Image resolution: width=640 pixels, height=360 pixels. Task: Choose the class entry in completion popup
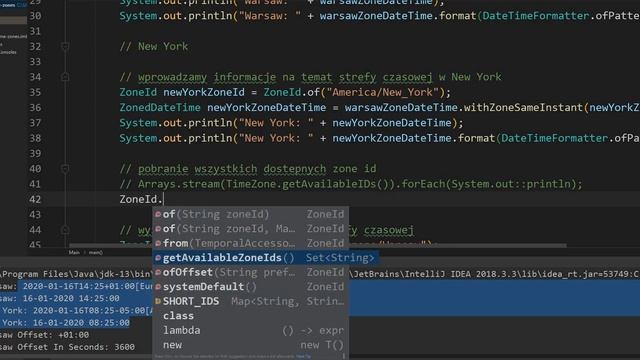(251, 316)
